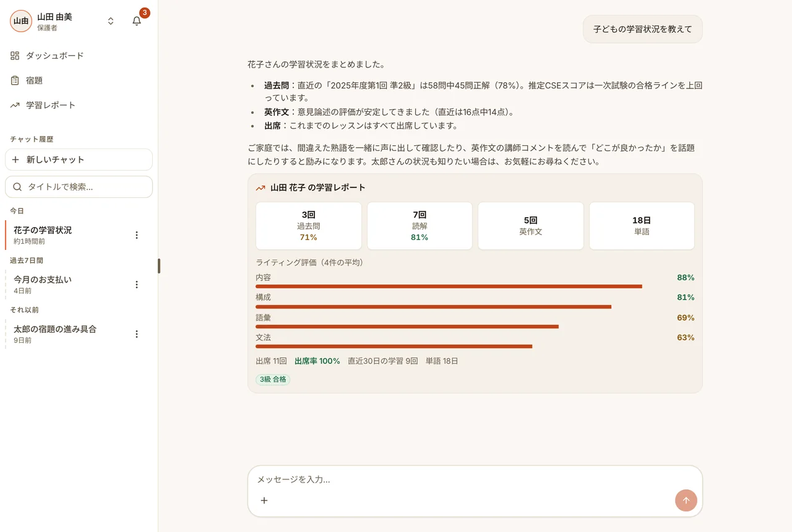Click the sidebar resize handle
The width and height of the screenshot is (792, 532).
pos(159,266)
